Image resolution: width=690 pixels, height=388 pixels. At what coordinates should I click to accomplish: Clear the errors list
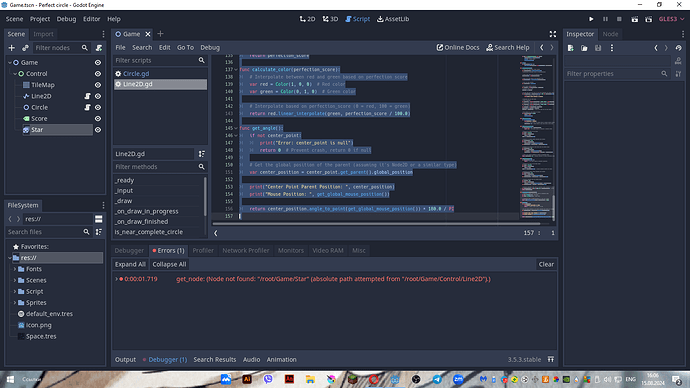(546, 264)
